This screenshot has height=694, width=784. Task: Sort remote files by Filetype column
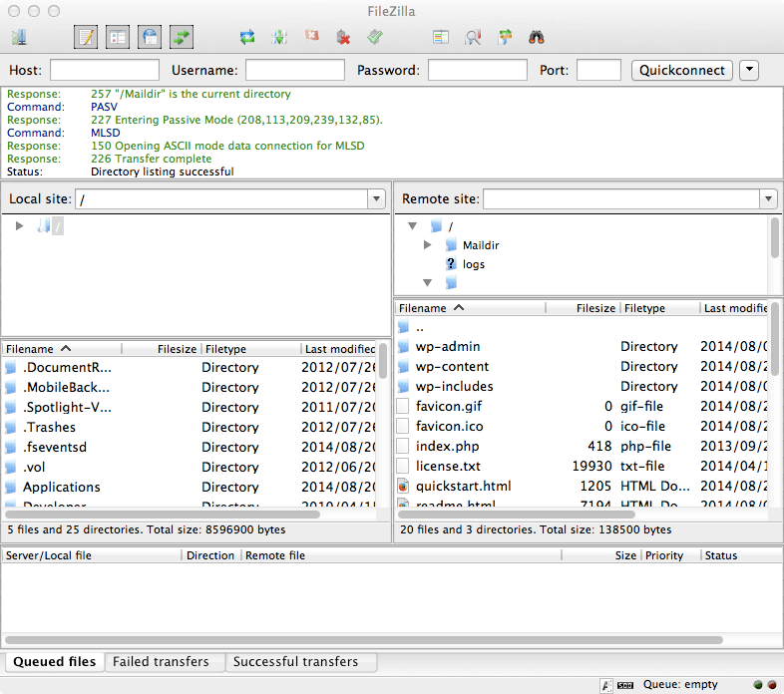[660, 308]
